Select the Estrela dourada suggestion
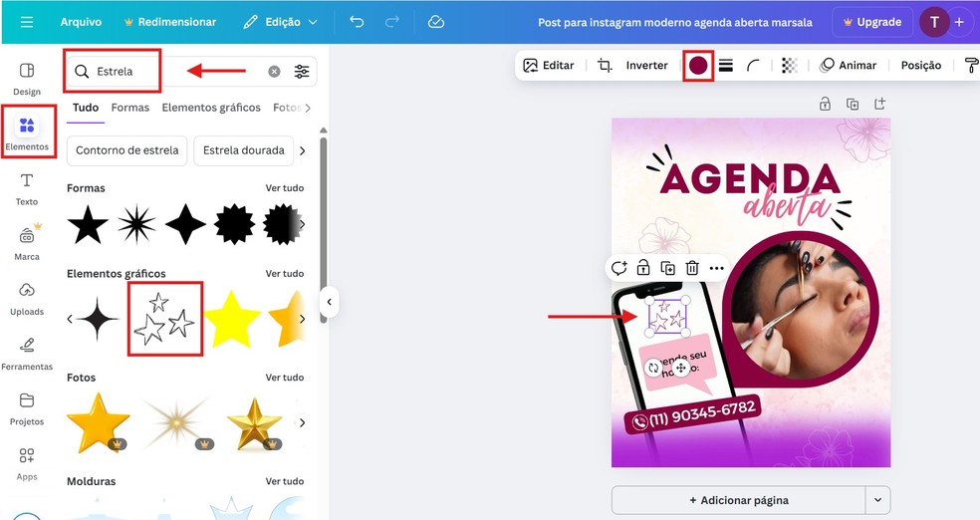Viewport: 980px width, 520px height. click(x=244, y=150)
